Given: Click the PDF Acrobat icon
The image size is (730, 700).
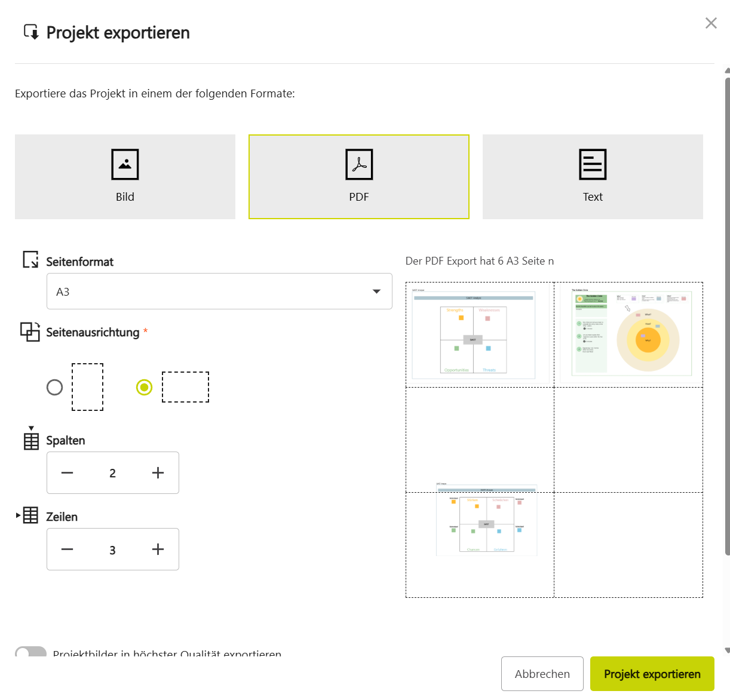Looking at the screenshot, I should (359, 164).
